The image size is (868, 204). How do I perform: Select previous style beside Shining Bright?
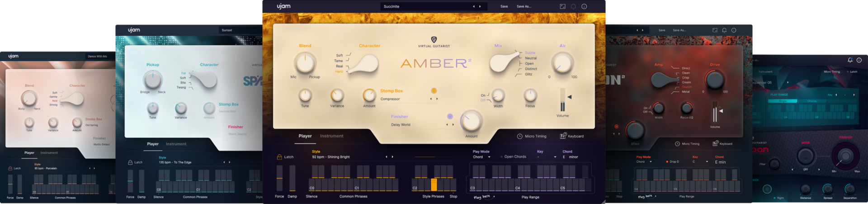coord(386,157)
